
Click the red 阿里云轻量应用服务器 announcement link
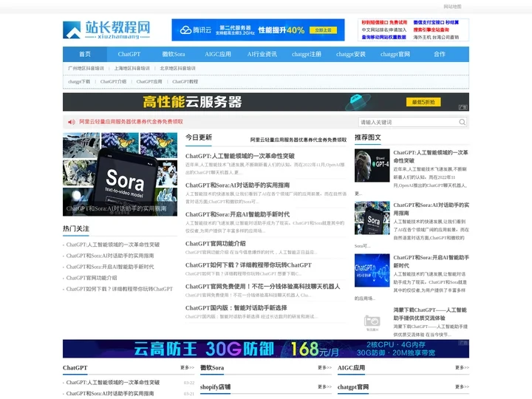(131, 122)
